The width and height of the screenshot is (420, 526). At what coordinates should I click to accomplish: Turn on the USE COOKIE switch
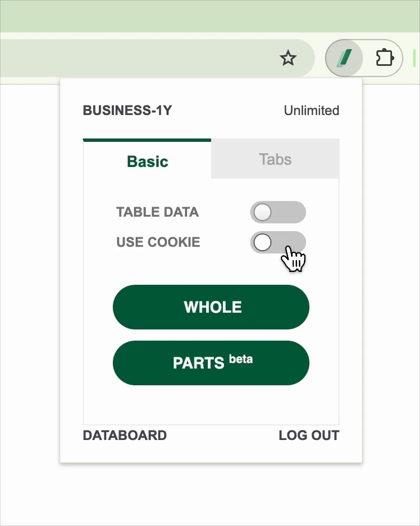coord(278,242)
